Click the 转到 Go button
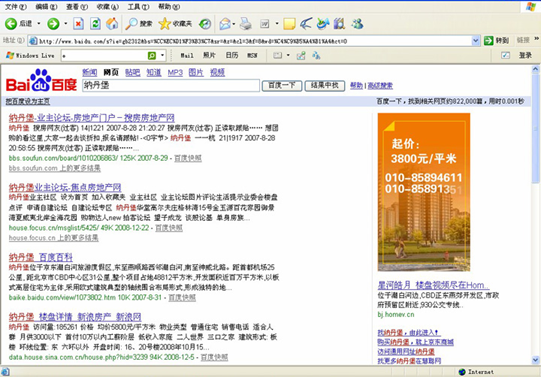The height and width of the screenshot is (377, 541). pyautogui.click(x=496, y=41)
